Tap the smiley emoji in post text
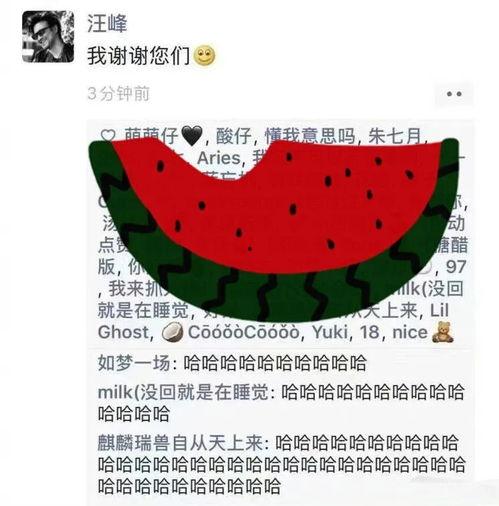The image size is (499, 506). (x=204, y=56)
